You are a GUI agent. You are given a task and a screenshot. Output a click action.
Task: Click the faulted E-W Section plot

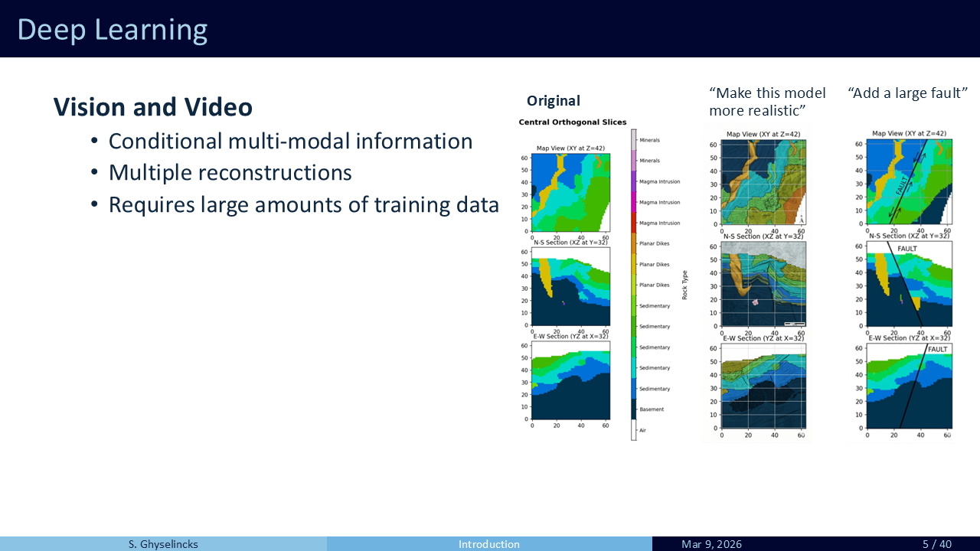click(909, 386)
